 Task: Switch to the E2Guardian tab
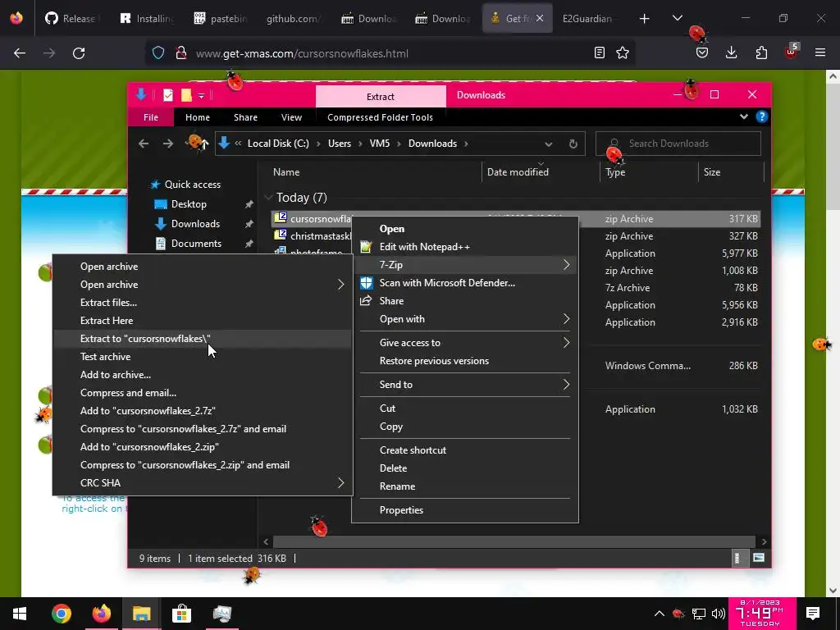587,19
